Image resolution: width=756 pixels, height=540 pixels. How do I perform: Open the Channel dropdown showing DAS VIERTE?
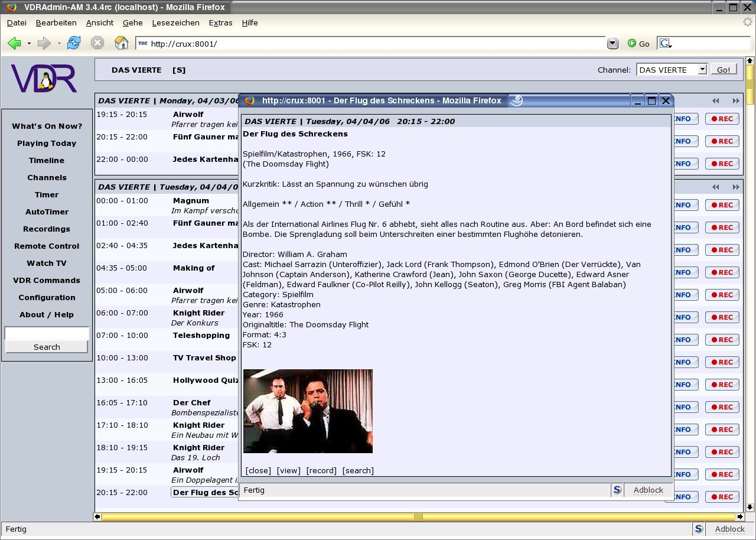(672, 70)
